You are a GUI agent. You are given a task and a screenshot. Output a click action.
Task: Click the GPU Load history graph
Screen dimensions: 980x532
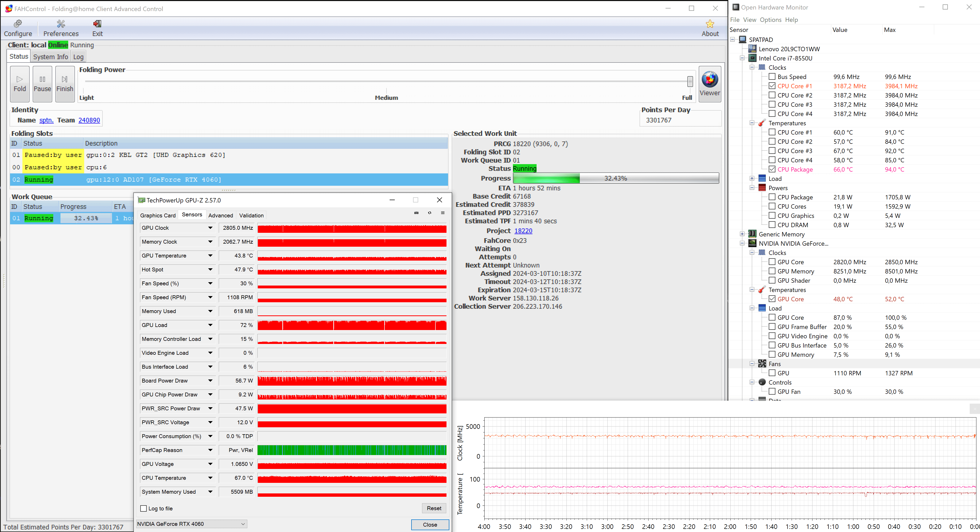click(x=352, y=325)
